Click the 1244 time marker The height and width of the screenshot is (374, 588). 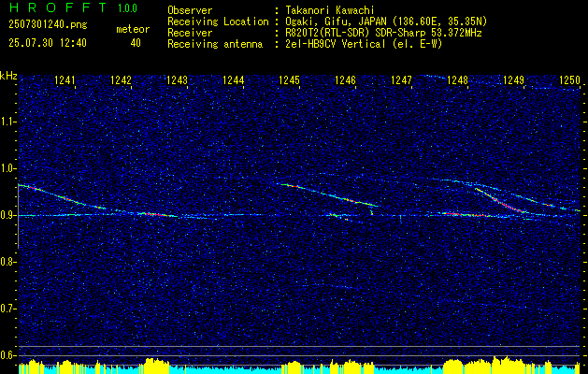point(233,80)
